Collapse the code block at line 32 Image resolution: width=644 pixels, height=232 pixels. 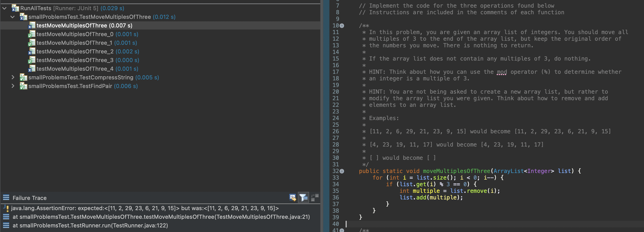342,171
